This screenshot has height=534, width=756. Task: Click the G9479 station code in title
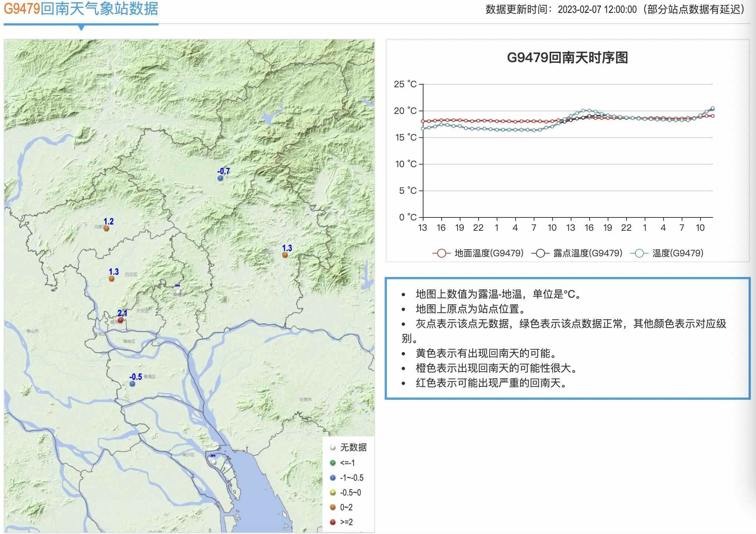(21, 9)
